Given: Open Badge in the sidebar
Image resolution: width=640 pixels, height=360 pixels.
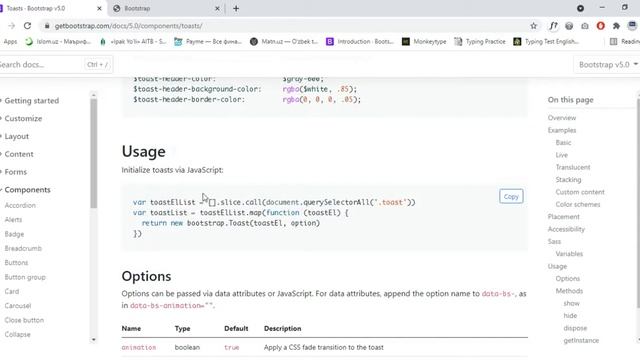Looking at the screenshot, I should click(14, 234).
